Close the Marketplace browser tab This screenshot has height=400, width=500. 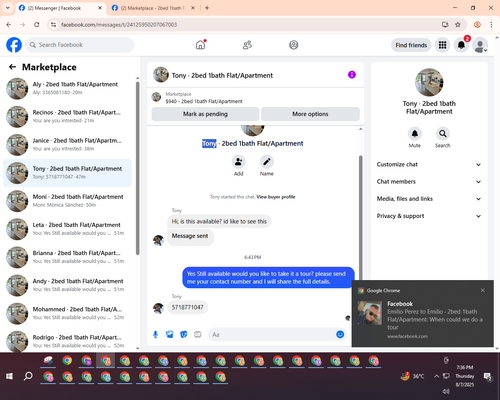click(x=193, y=8)
